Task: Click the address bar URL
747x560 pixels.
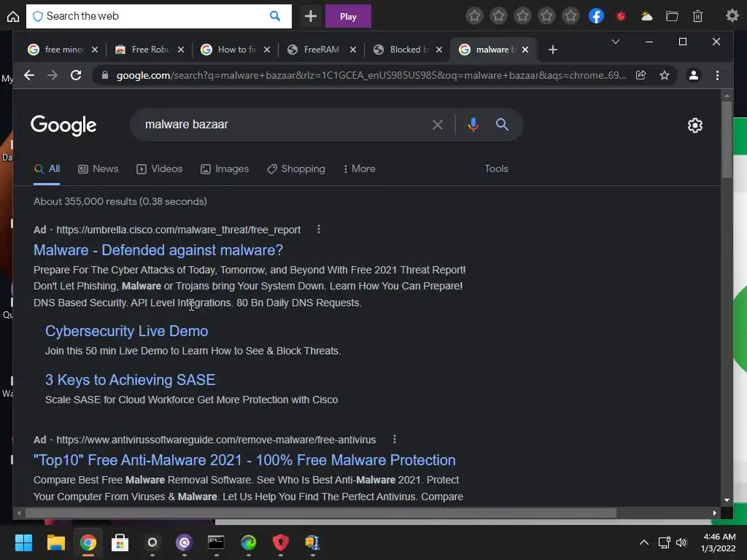Action: click(x=371, y=75)
